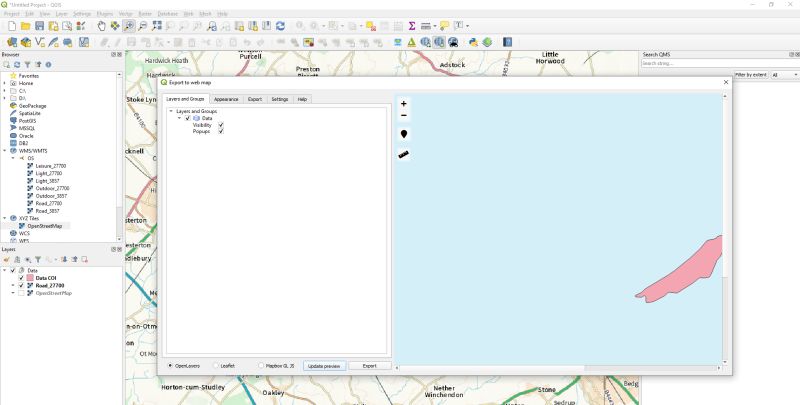Toggle the Visibility checkbox in the export dialog
The image size is (800, 405).
[x=221, y=125]
